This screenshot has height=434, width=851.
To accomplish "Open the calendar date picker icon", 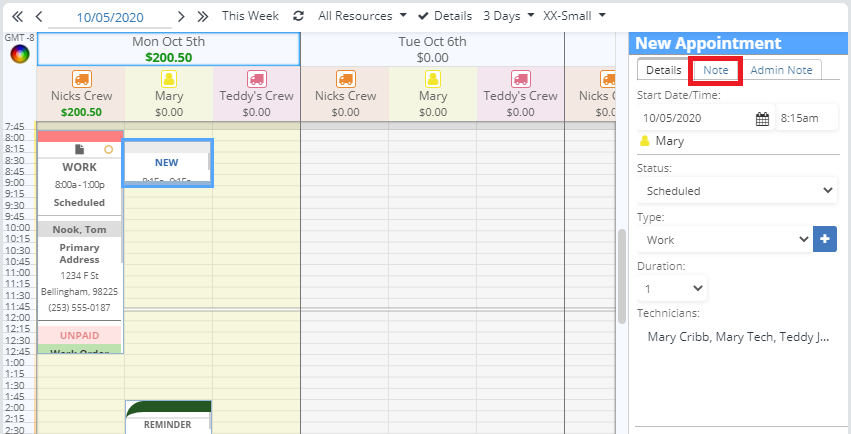I will point(762,118).
